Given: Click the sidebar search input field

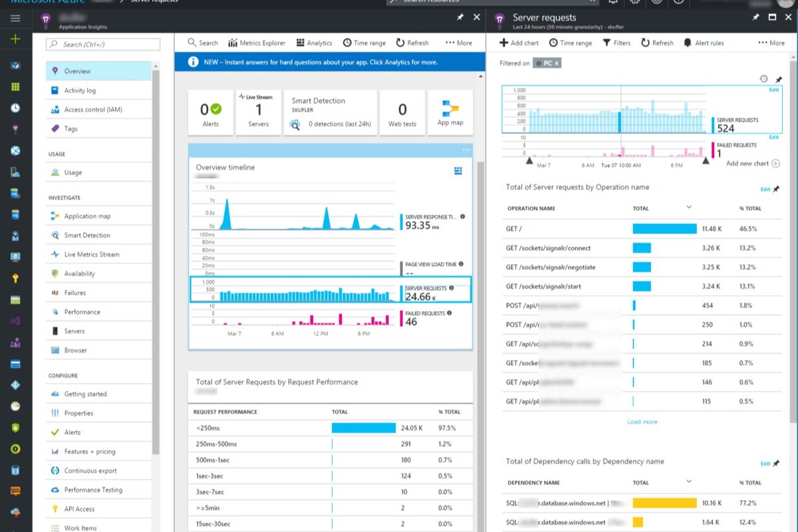Looking at the screenshot, I should click(x=103, y=45).
